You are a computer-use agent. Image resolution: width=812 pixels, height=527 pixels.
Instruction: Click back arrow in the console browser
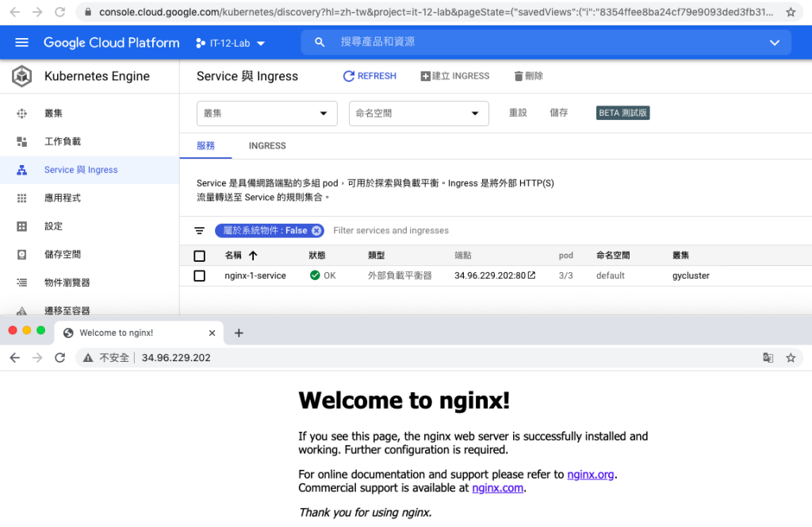pyautogui.click(x=15, y=12)
